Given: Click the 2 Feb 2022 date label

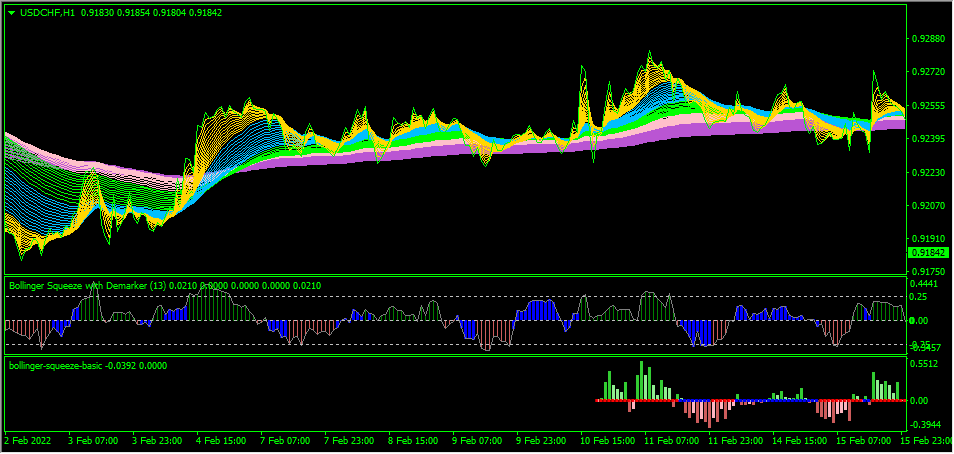Looking at the screenshot, I should click(29, 440).
